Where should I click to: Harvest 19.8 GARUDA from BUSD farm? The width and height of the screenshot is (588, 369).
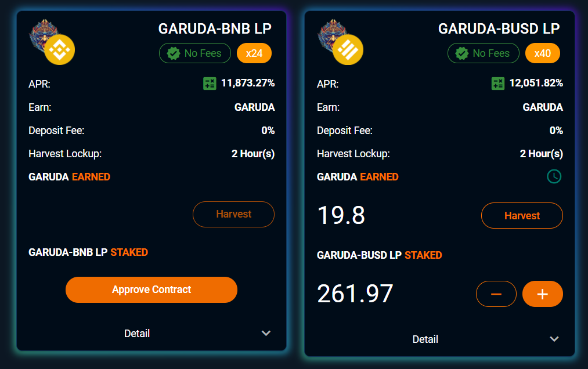(522, 216)
